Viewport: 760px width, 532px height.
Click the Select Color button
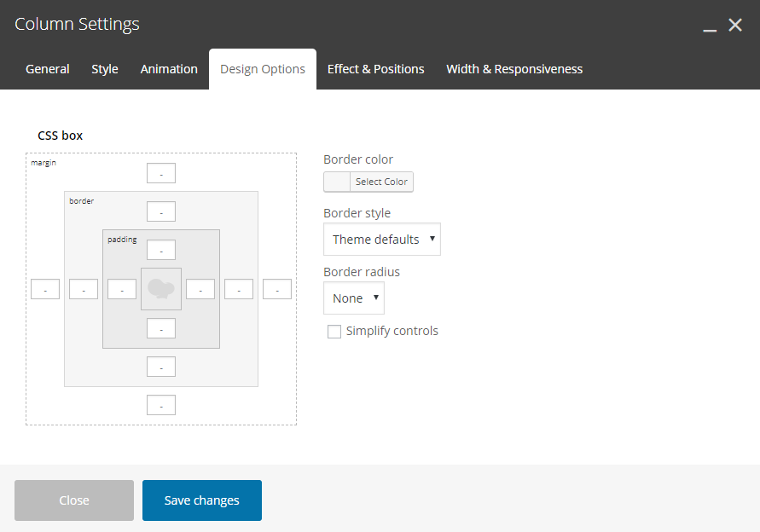(x=381, y=182)
